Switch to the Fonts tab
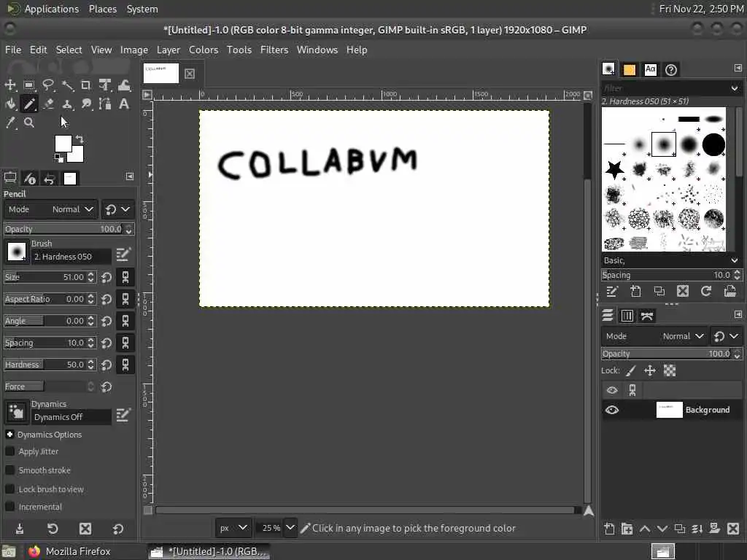This screenshot has height=560, width=747. pos(650,69)
